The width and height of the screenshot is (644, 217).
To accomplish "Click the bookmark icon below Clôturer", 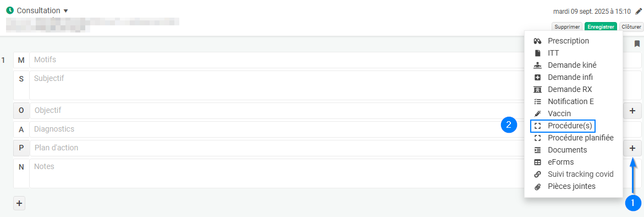I will 637,44.
